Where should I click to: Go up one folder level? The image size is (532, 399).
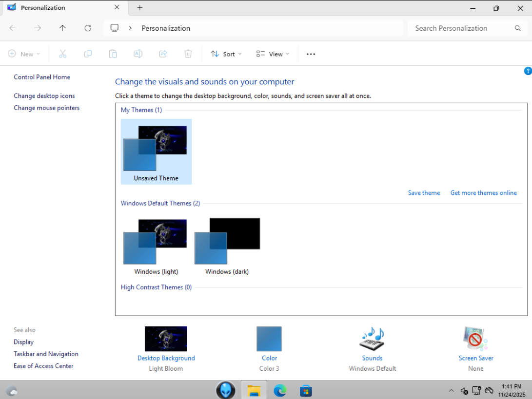pos(62,28)
